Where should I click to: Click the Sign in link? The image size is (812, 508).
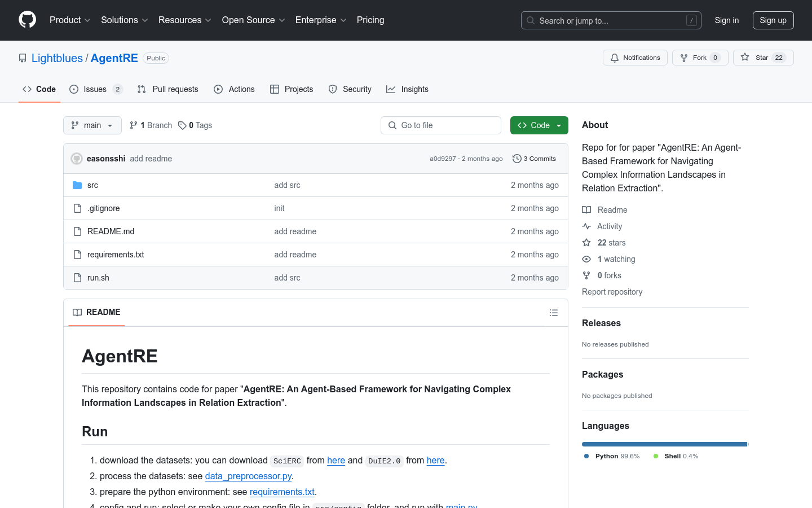click(726, 20)
